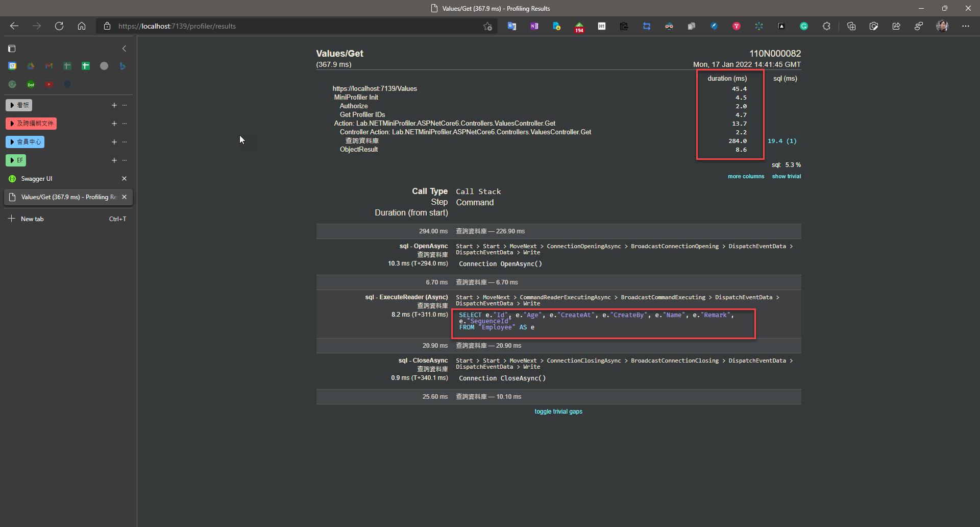Click the 查詢資料庫 timing step row

click(x=362, y=141)
